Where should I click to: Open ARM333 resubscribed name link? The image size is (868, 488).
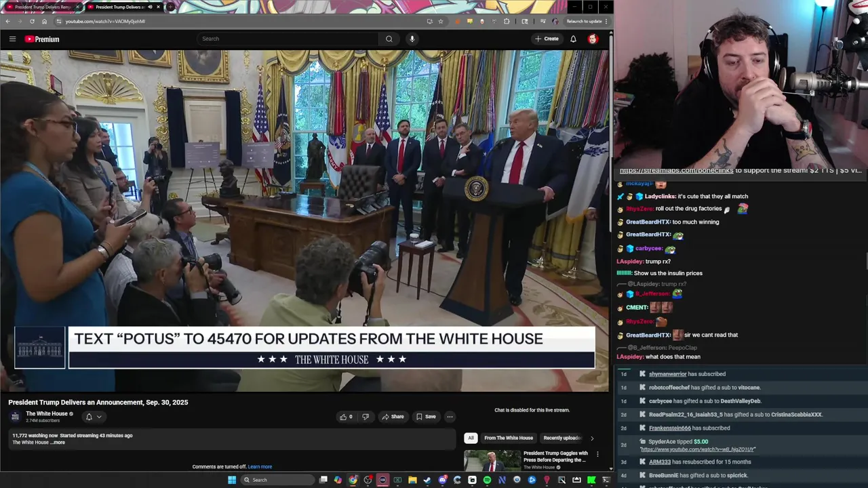coord(660,462)
